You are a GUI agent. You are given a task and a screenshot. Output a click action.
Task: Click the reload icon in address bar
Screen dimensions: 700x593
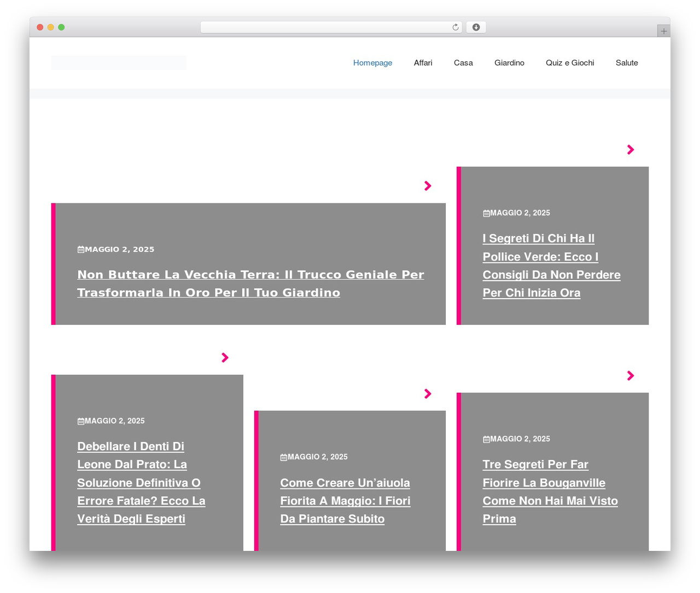(x=455, y=27)
